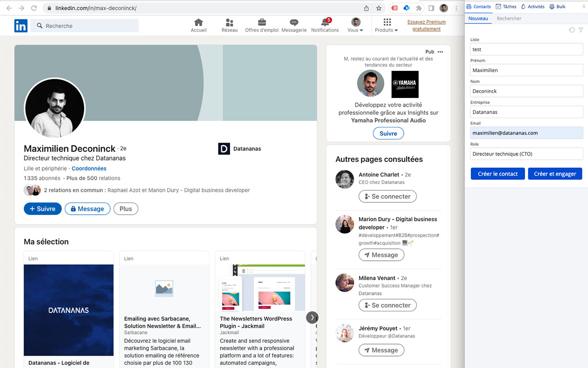The height and width of the screenshot is (368, 588).
Task: Open the Coordonnées contact info link
Action: tap(89, 169)
